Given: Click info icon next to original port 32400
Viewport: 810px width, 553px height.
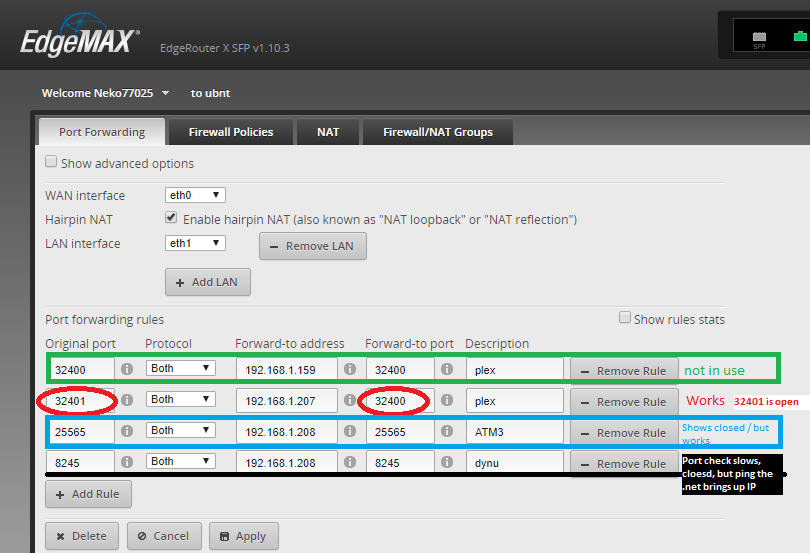Looking at the screenshot, I should coord(127,369).
